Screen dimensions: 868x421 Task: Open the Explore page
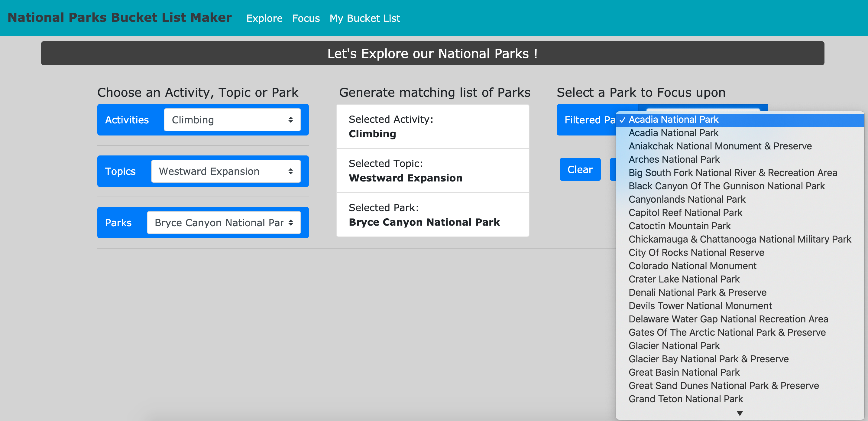pyautogui.click(x=264, y=18)
